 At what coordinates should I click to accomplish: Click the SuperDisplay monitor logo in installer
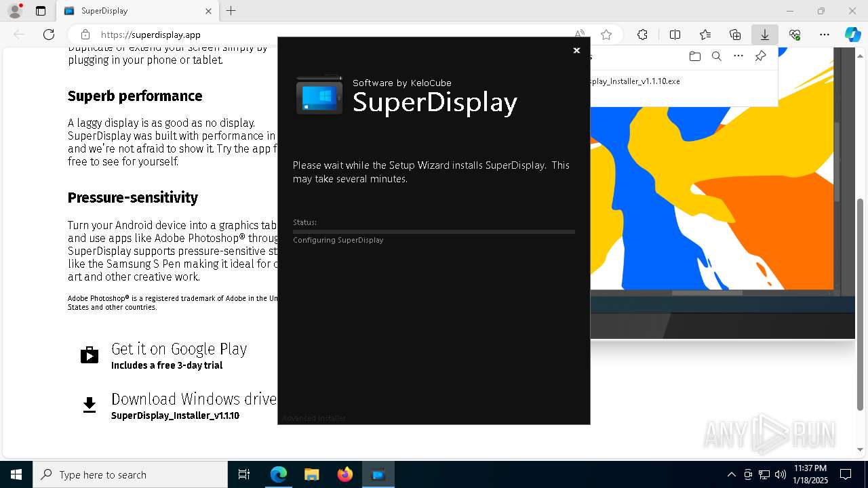coord(319,96)
